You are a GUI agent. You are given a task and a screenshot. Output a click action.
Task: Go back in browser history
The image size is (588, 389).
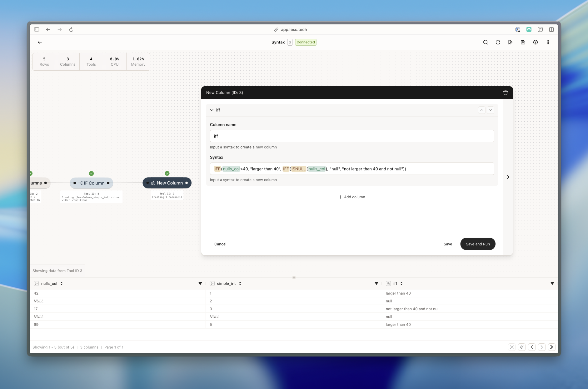pyautogui.click(x=48, y=29)
